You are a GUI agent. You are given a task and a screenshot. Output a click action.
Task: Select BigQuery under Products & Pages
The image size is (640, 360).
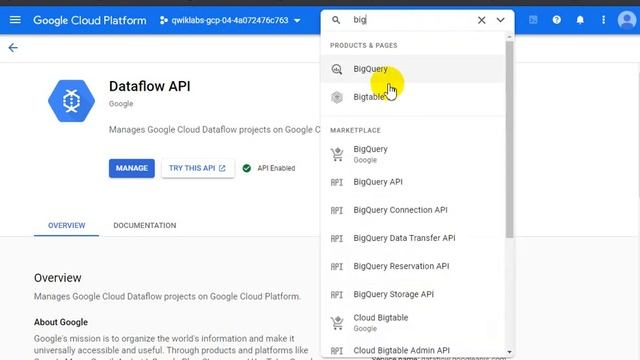click(413, 69)
